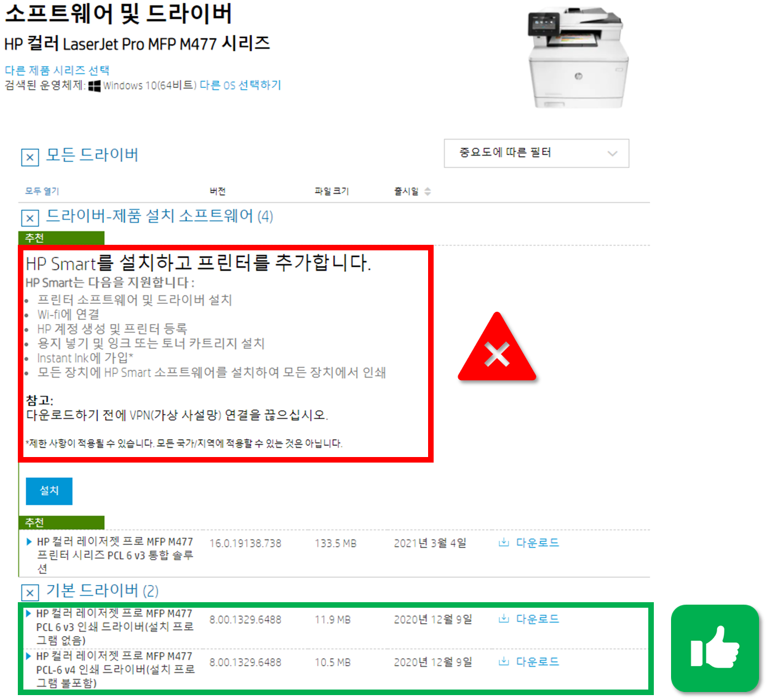
Task: Click the VPN(가상 사설망) disconnect note text
Action: coord(177,415)
